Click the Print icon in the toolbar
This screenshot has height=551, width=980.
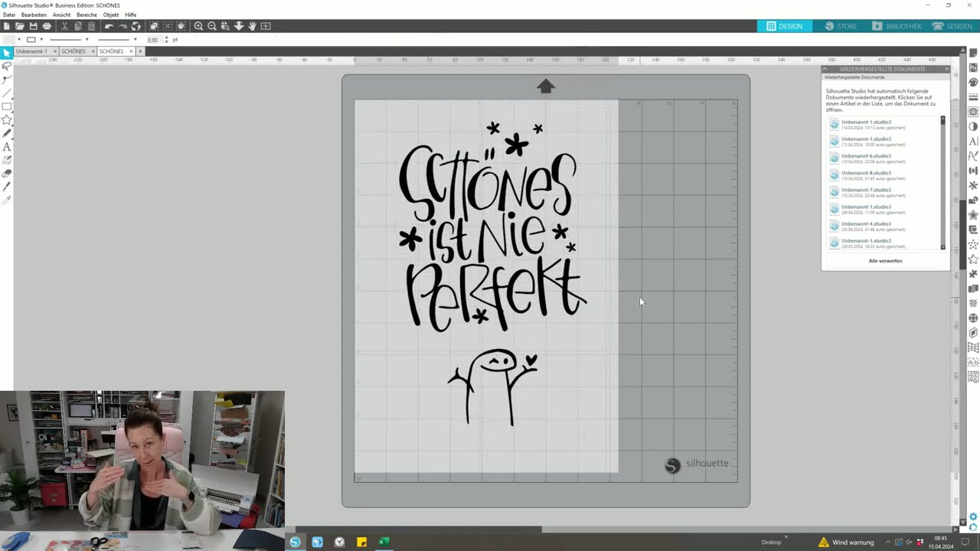click(x=47, y=26)
